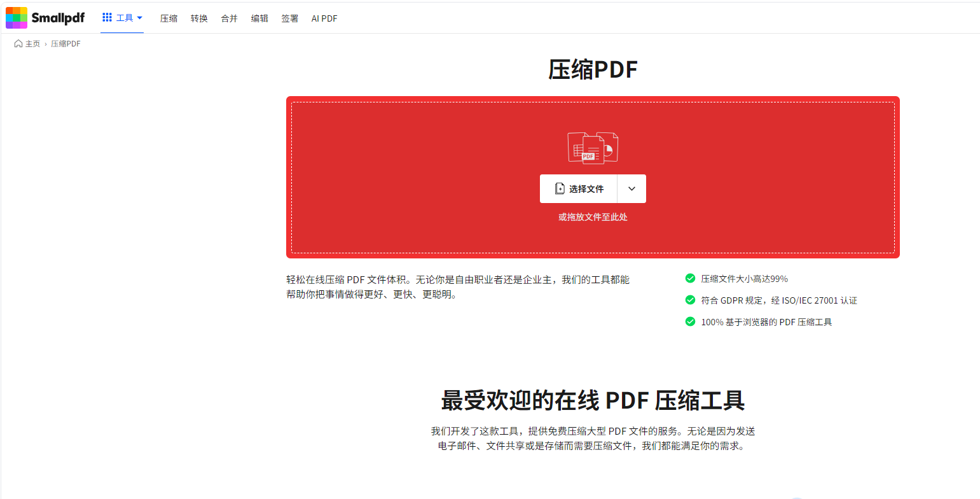
Task: Click the 或拖放文件至此处 text
Action: click(593, 217)
